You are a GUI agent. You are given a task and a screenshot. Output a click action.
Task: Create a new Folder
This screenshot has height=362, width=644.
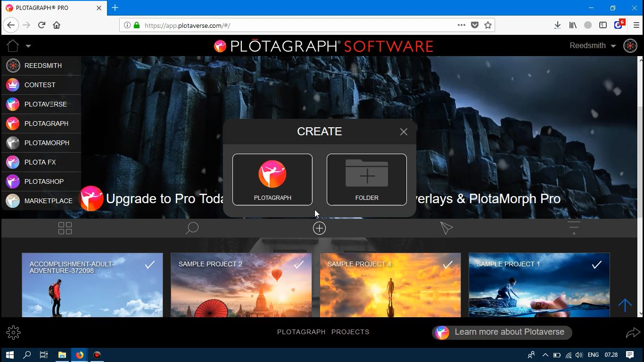tap(367, 180)
